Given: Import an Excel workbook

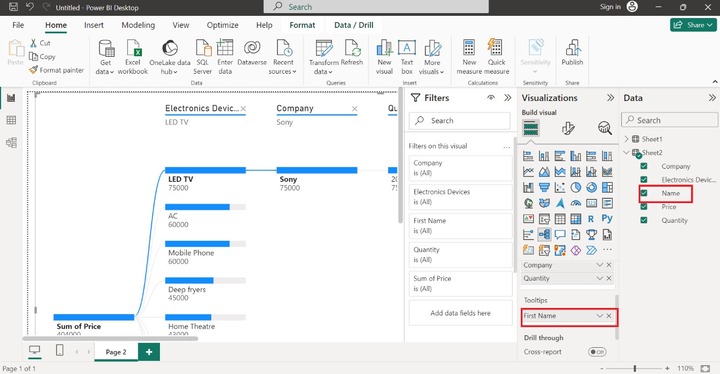Looking at the screenshot, I should coord(133,57).
